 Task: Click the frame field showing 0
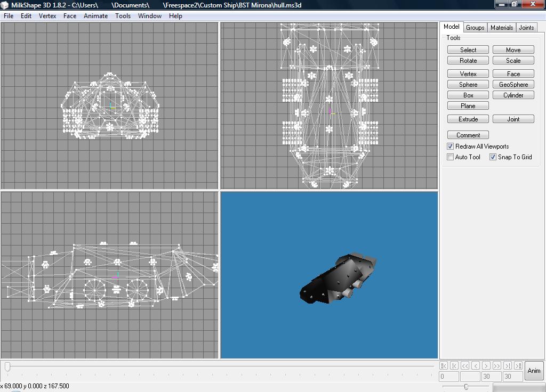point(449,377)
